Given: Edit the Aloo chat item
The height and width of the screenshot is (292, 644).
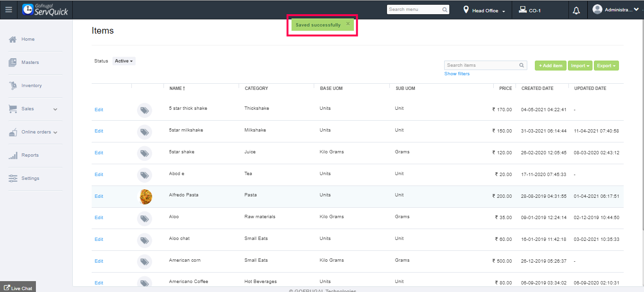Looking at the screenshot, I should [99, 239].
